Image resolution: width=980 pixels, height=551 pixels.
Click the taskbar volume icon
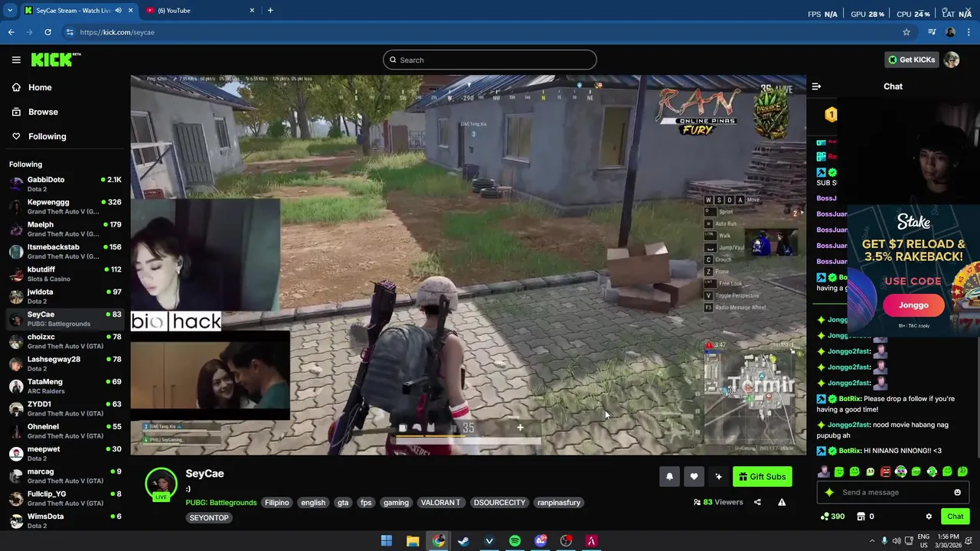[x=898, y=541]
